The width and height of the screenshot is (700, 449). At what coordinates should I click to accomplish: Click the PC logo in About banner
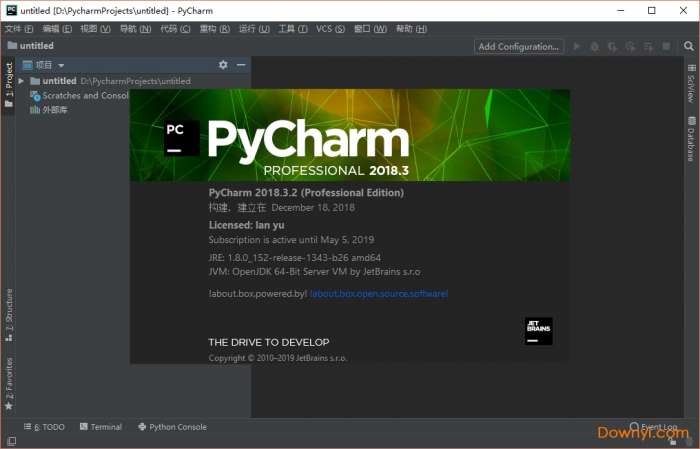coord(181,137)
